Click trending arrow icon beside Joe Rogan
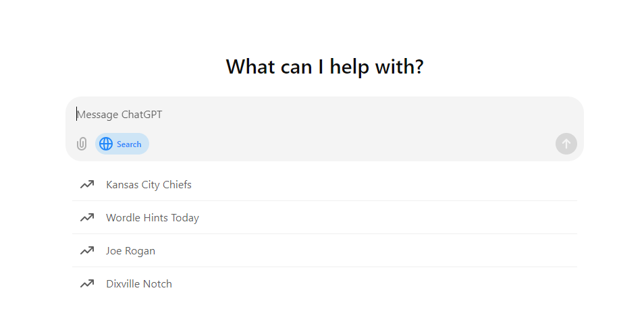This screenshot has height=332, width=644. [87, 250]
